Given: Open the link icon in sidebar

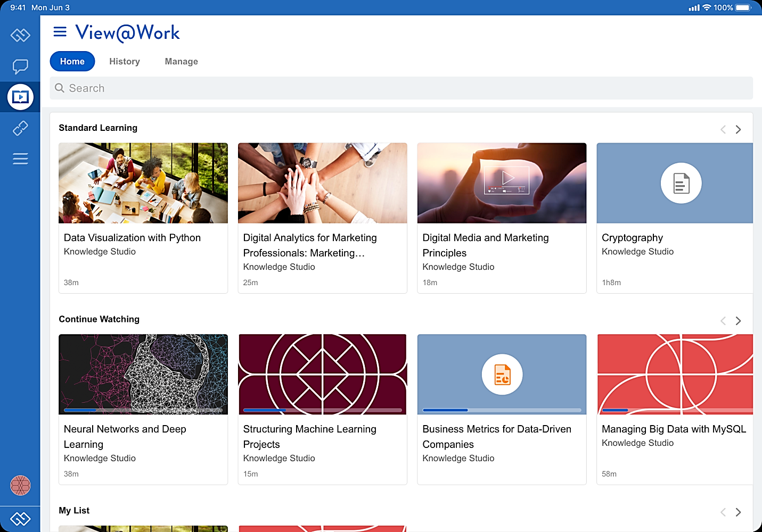Looking at the screenshot, I should pos(20,128).
